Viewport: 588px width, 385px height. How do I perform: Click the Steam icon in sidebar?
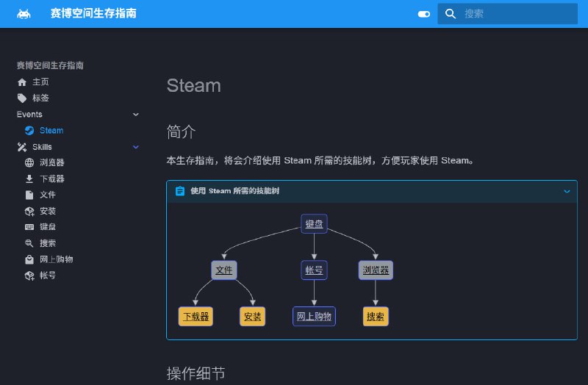tap(29, 131)
